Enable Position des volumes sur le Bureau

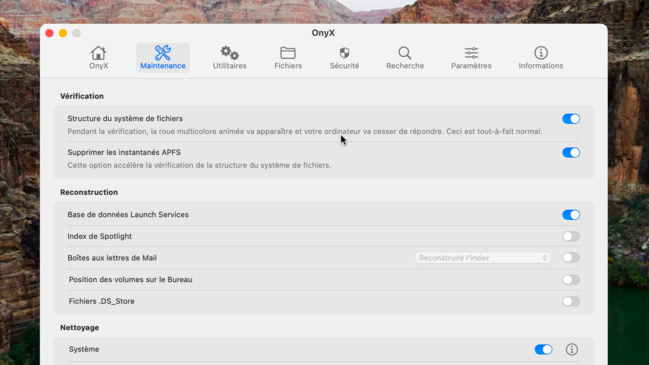[571, 280]
